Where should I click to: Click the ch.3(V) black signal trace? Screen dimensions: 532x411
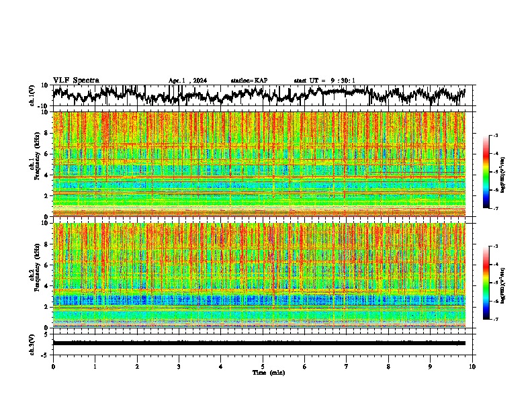259,343
